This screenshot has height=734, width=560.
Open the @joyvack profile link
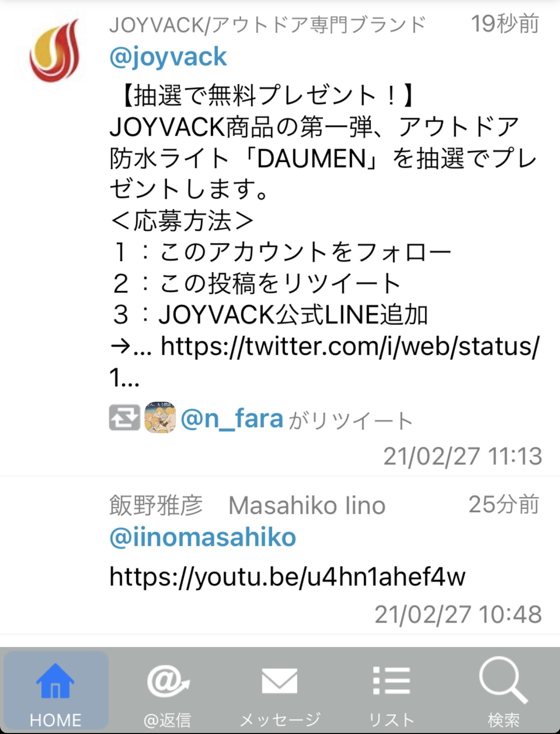(x=168, y=57)
